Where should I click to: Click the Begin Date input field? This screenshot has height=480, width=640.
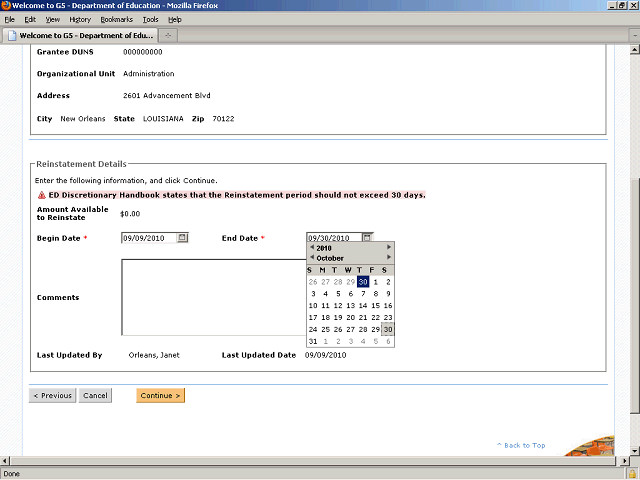click(x=149, y=238)
